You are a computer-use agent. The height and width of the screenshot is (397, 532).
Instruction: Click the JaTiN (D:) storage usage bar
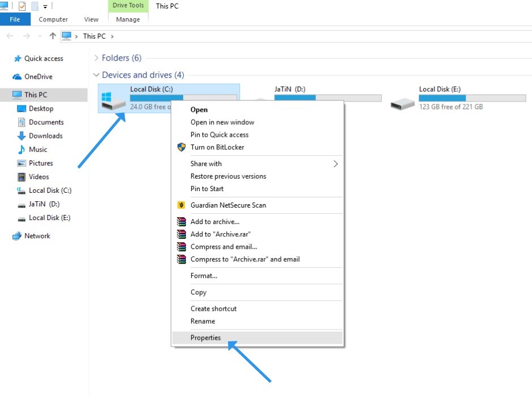[327, 98]
